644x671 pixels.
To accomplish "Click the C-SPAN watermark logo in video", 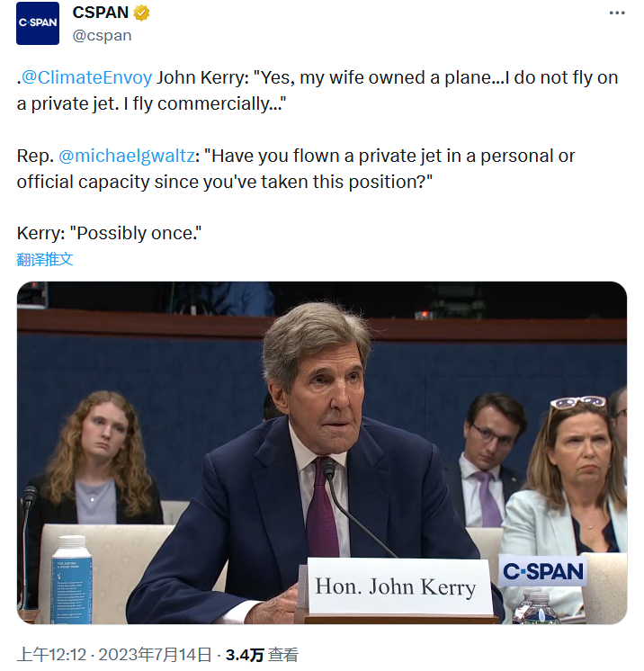I will point(543,571).
